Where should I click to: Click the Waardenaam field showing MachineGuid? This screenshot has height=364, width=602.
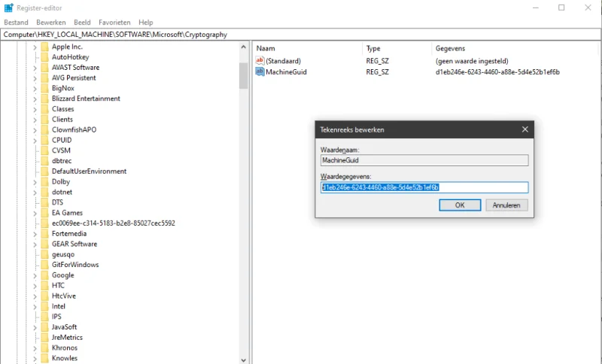tap(424, 160)
